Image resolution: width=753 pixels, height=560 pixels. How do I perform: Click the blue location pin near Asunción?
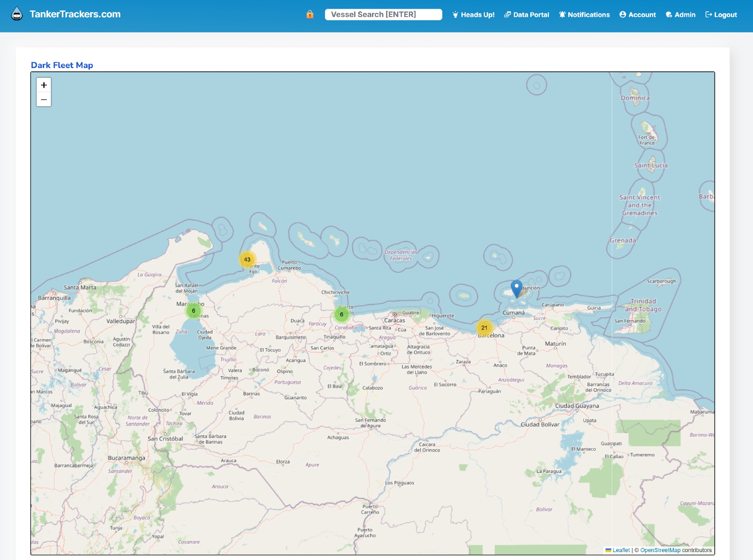tap(517, 288)
